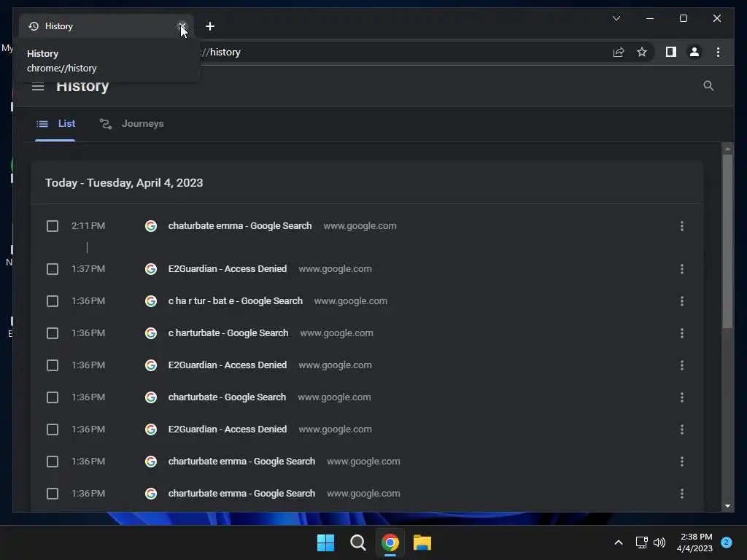Click the volume speaker tray icon
The image size is (747, 560).
pos(659,542)
